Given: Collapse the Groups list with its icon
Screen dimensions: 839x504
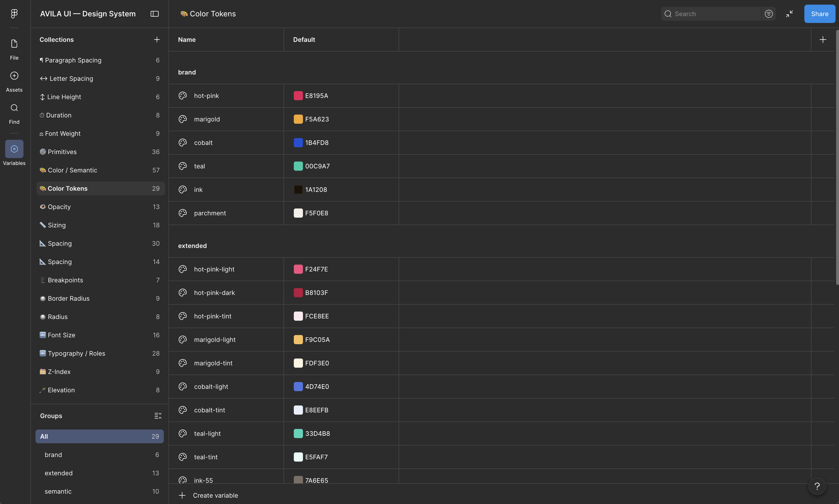Looking at the screenshot, I should click(158, 416).
